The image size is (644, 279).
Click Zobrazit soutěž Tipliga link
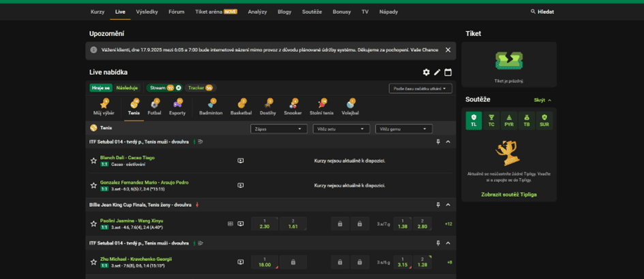(509, 195)
